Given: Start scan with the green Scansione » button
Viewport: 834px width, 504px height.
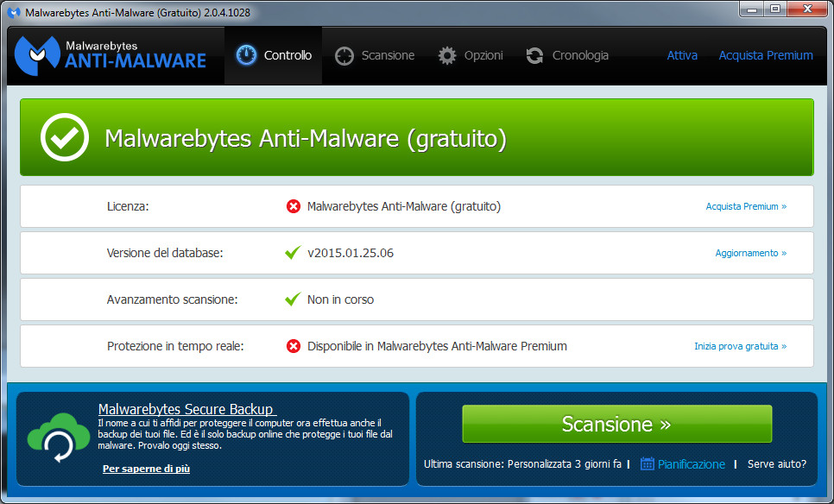Looking at the screenshot, I should tap(617, 424).
